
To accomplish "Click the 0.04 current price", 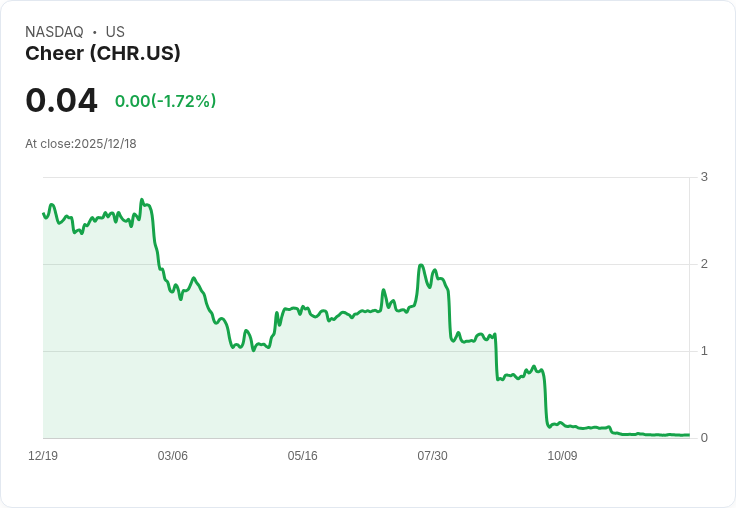I will coord(61,101).
